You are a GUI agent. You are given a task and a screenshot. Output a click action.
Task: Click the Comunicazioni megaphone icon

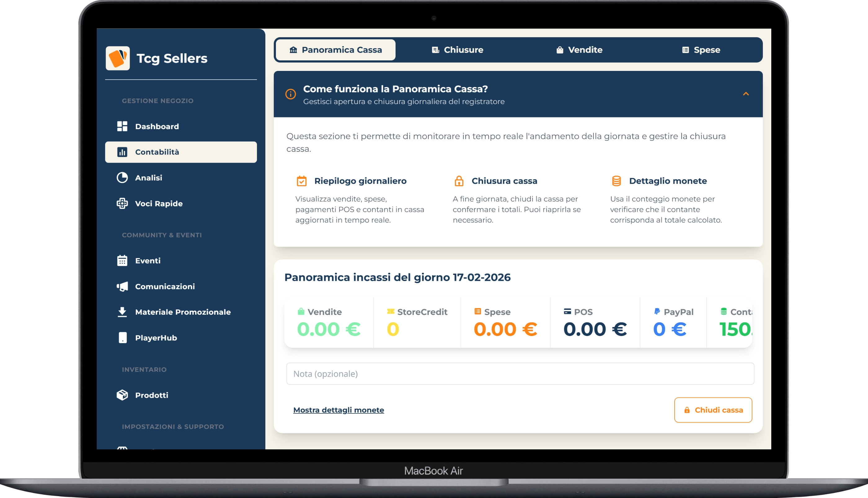pos(122,286)
